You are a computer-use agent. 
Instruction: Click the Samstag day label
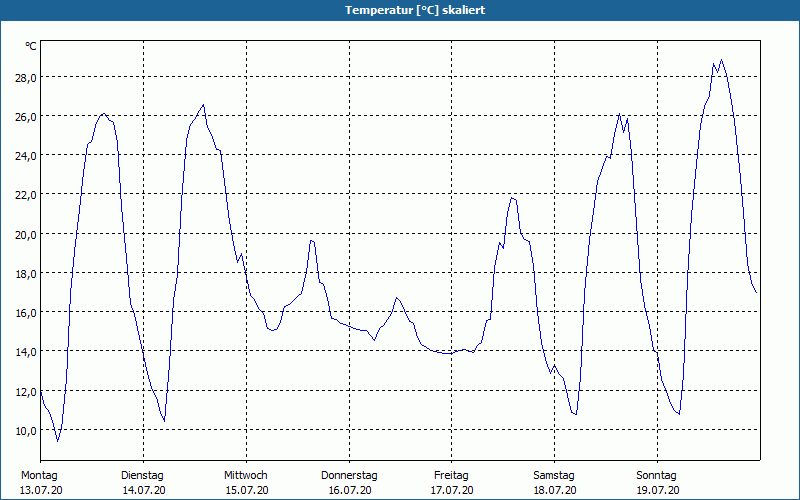tap(554, 476)
